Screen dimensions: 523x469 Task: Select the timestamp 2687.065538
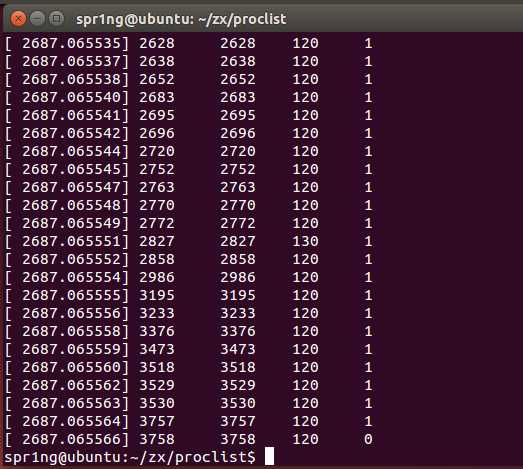tap(71, 79)
